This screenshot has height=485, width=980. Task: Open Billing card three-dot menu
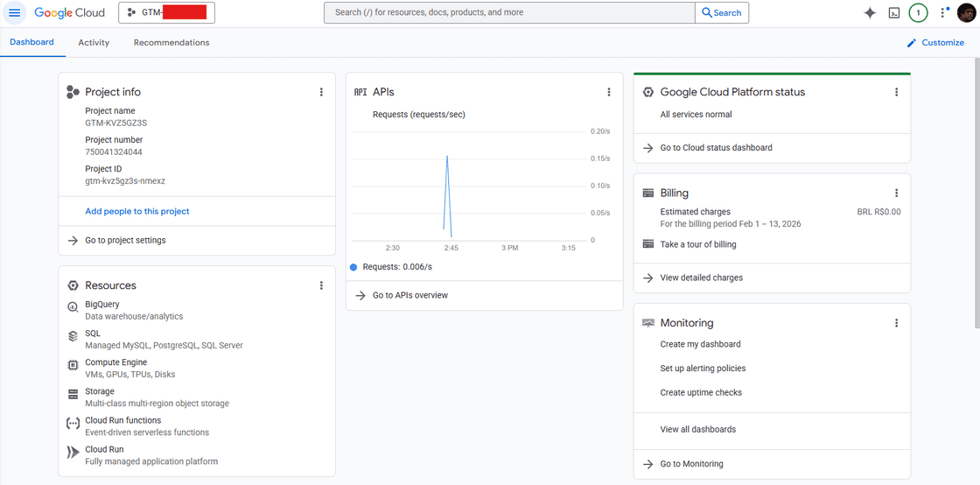coord(896,193)
